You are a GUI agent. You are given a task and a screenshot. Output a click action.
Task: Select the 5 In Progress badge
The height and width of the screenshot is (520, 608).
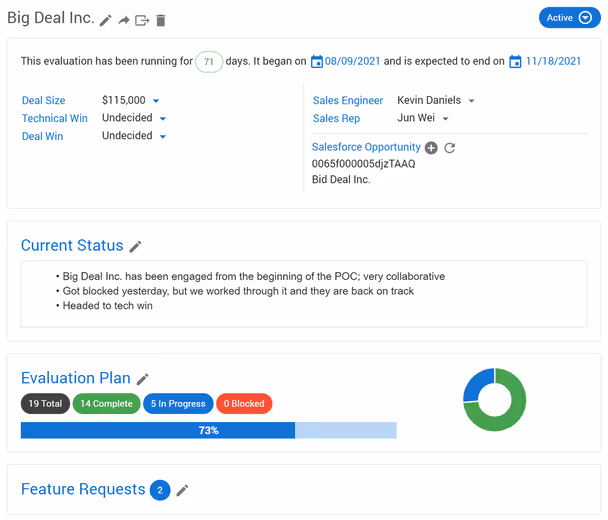click(178, 404)
